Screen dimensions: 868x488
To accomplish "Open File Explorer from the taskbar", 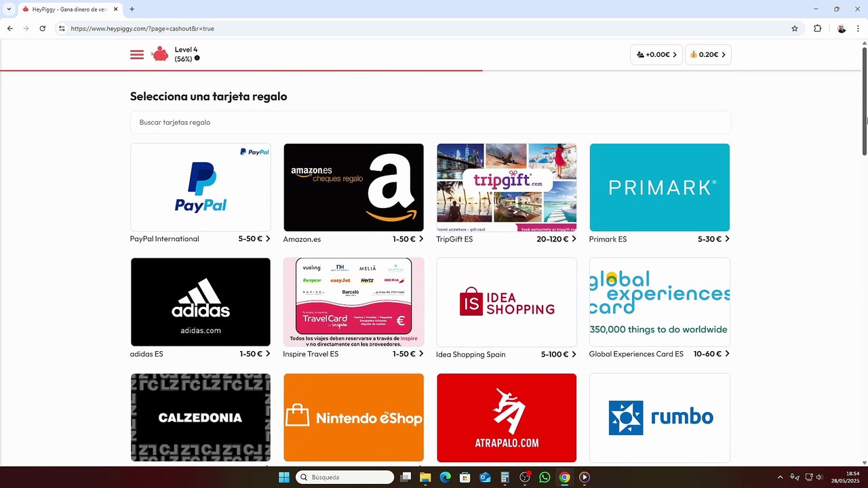I will pos(425,477).
